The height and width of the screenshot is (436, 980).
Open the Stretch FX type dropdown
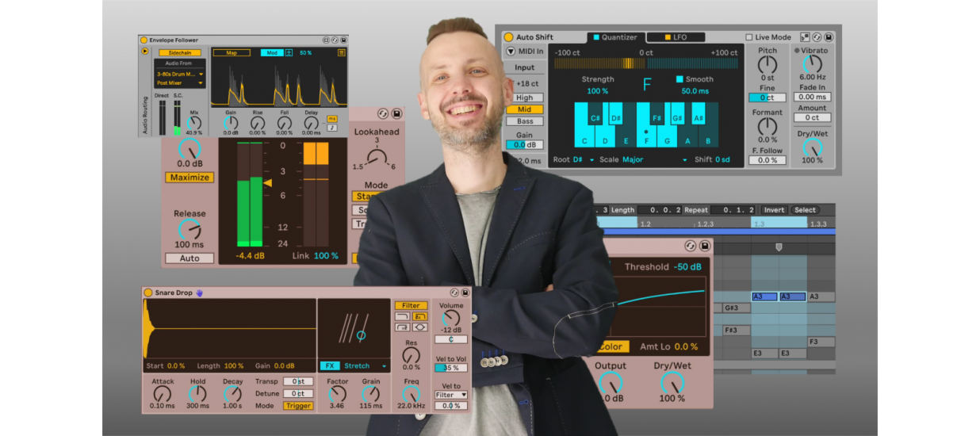[x=366, y=366]
